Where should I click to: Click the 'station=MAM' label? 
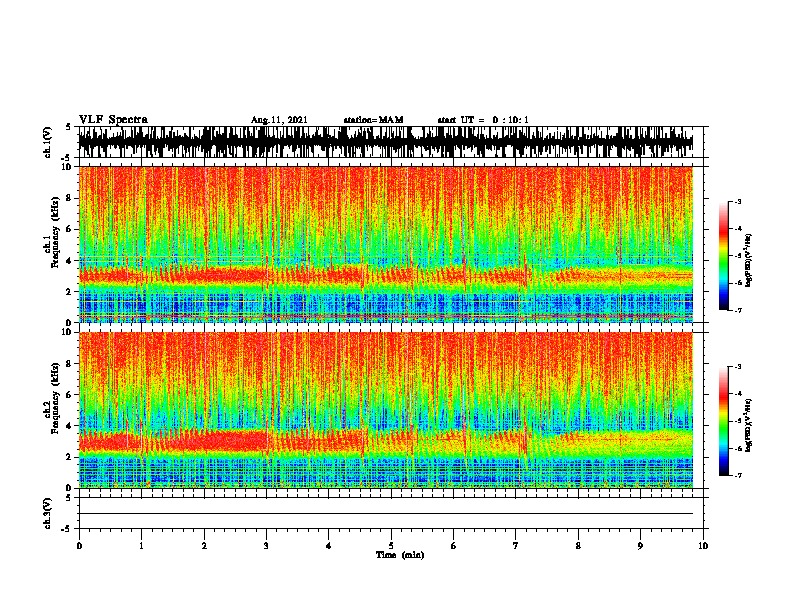tap(373, 120)
